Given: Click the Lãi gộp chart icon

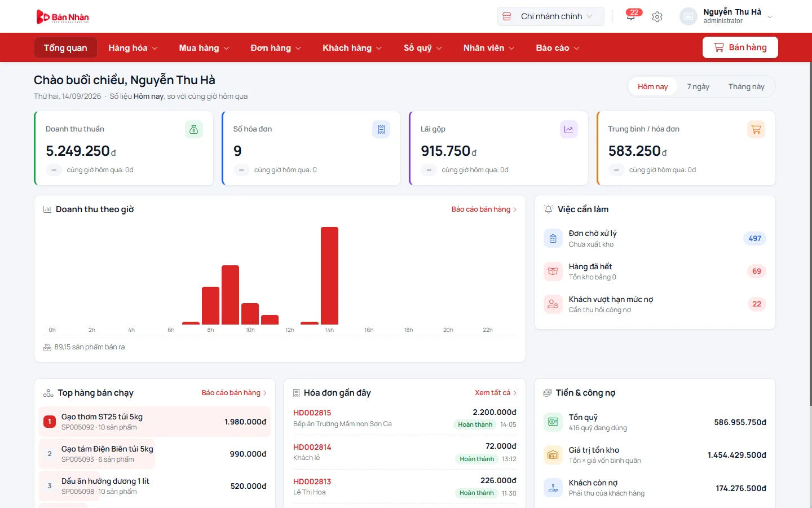Looking at the screenshot, I should coord(568,129).
